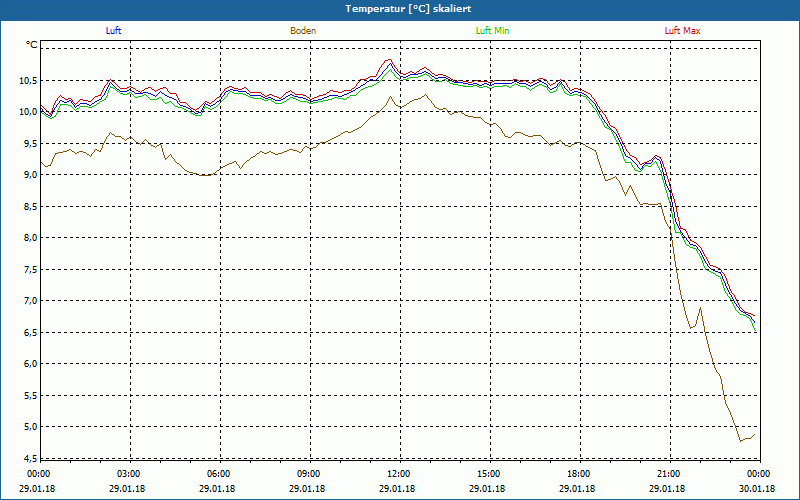Click the 6,0 y-axis value
This screenshot has height=500, width=800.
click(x=30, y=364)
